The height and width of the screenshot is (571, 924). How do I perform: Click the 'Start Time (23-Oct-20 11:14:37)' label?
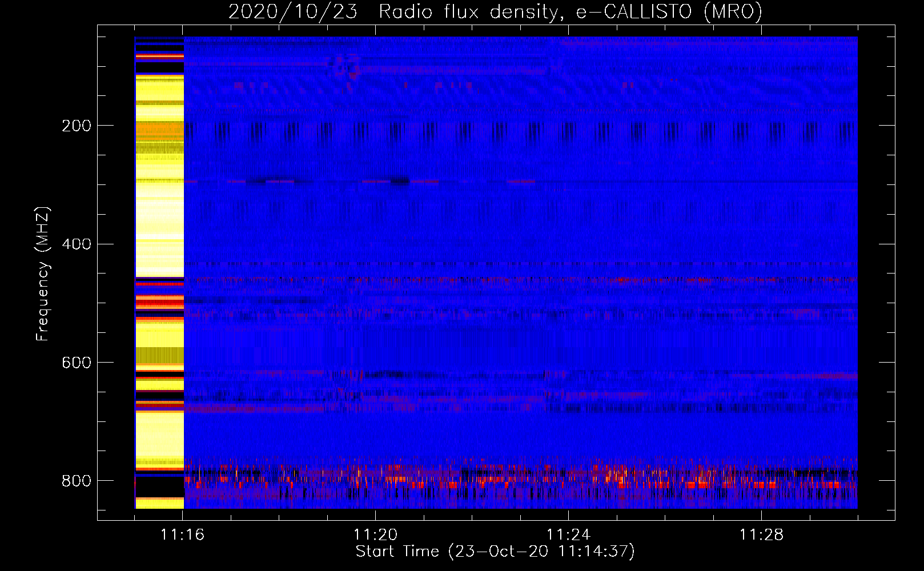(495, 552)
